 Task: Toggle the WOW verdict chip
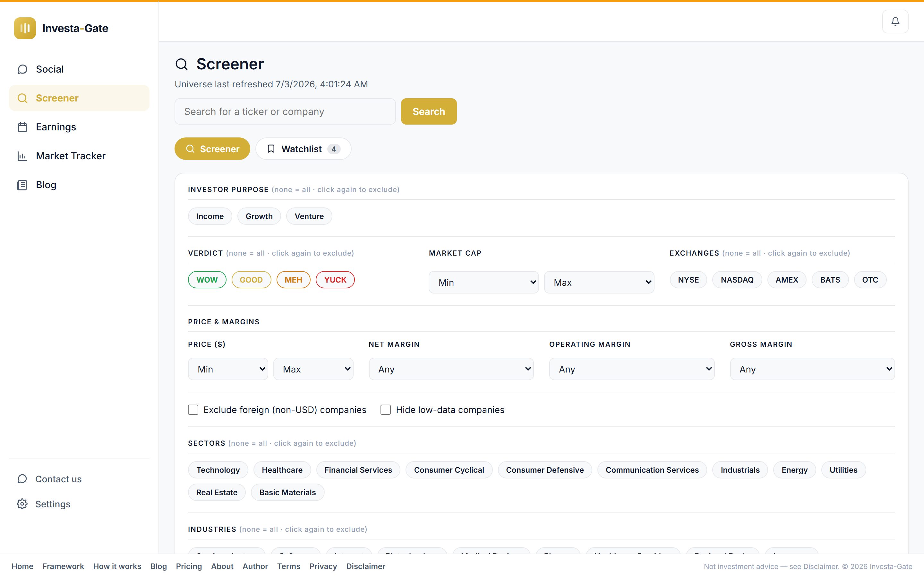coord(207,280)
